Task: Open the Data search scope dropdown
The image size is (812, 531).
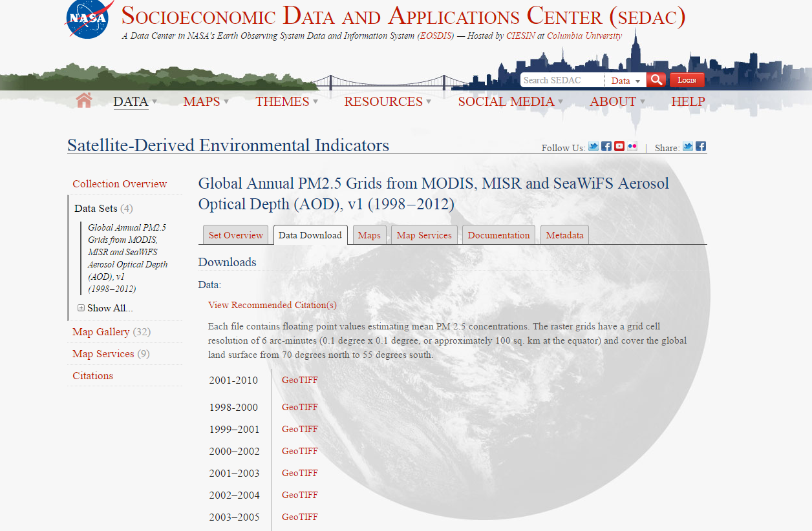Action: click(625, 80)
